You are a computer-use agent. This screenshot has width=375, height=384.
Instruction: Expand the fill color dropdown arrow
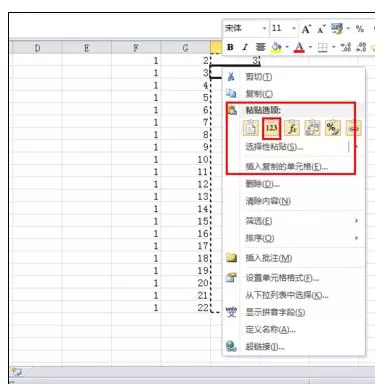(x=287, y=47)
